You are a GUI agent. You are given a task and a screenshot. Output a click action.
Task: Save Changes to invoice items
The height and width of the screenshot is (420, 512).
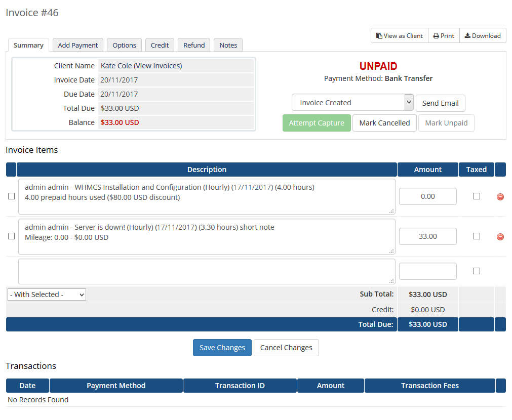[x=222, y=348]
